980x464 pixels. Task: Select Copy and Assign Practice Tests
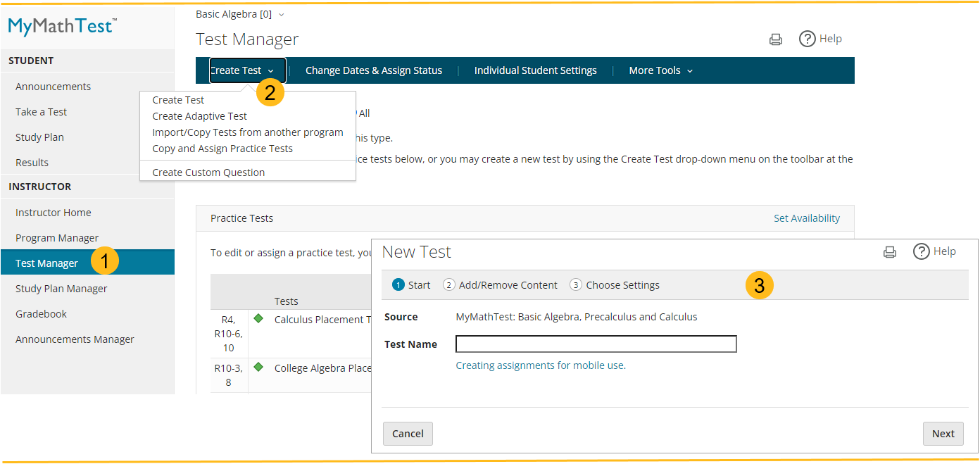click(x=222, y=149)
